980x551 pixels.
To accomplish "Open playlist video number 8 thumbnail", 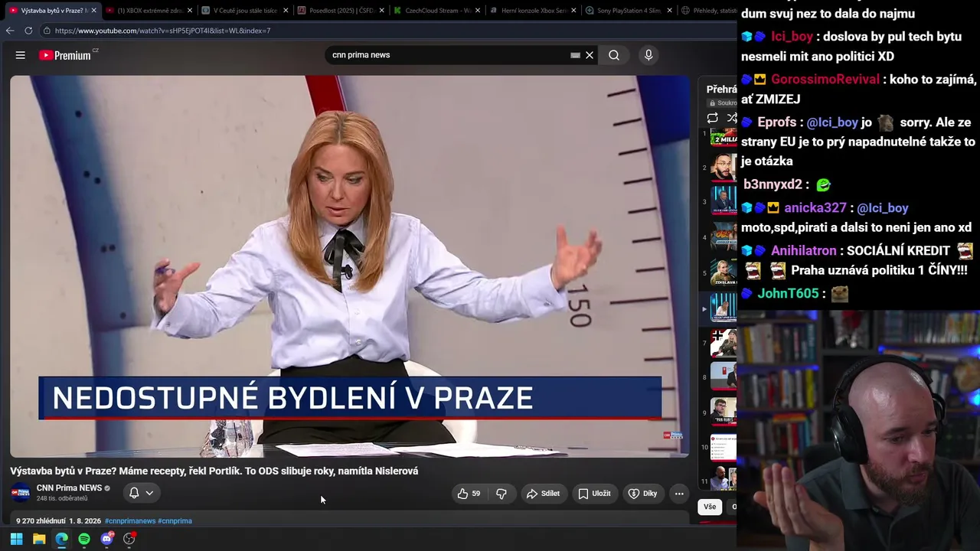I will (x=724, y=377).
